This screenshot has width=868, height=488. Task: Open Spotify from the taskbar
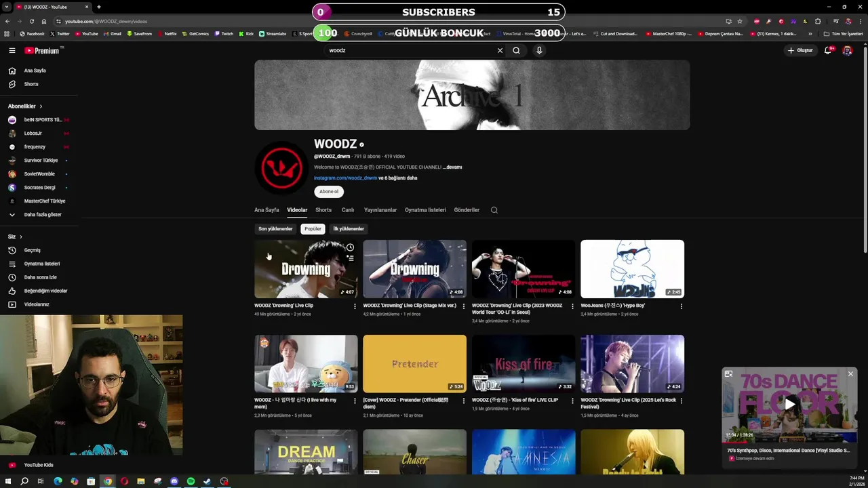pyautogui.click(x=191, y=481)
